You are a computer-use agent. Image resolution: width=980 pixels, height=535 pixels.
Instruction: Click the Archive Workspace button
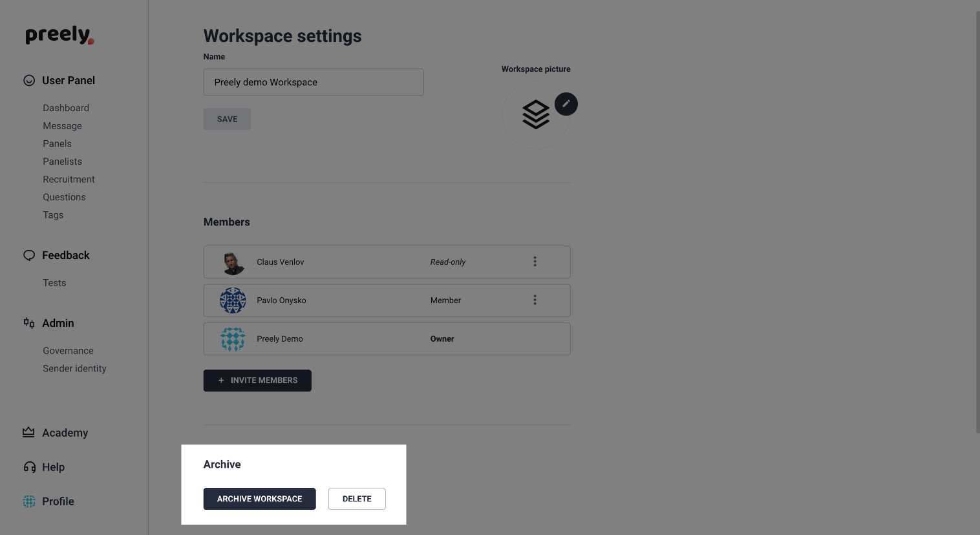click(x=260, y=499)
